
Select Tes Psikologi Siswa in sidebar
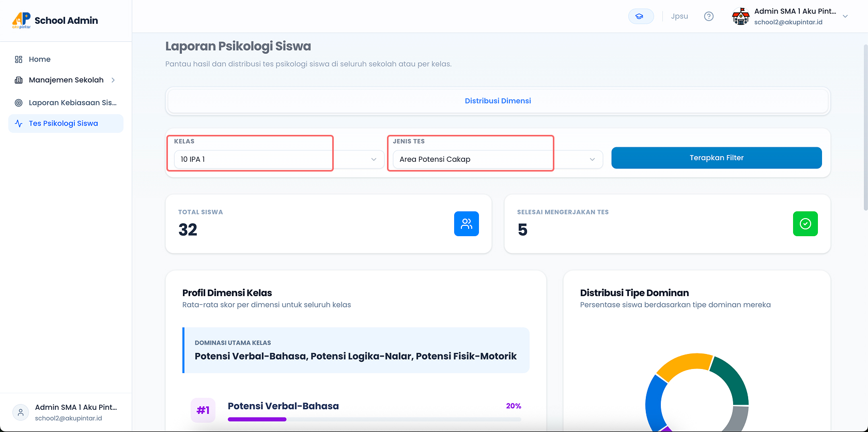(x=66, y=124)
